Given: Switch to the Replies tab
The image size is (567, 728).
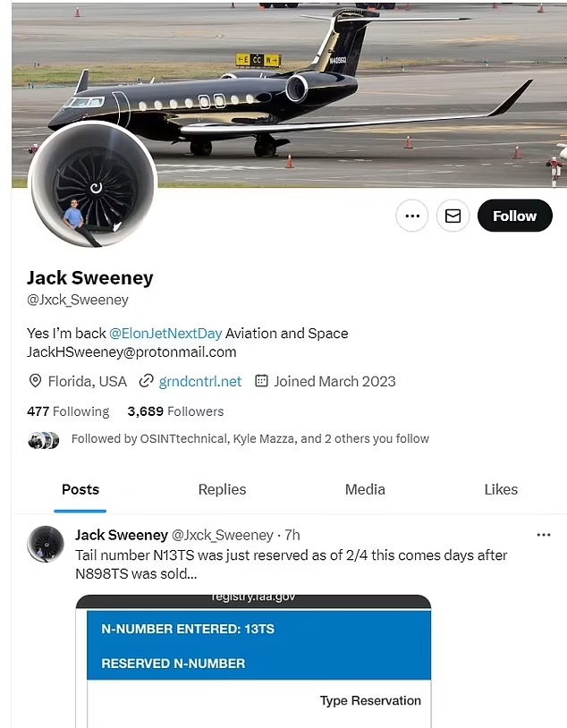Looking at the screenshot, I should [x=222, y=489].
